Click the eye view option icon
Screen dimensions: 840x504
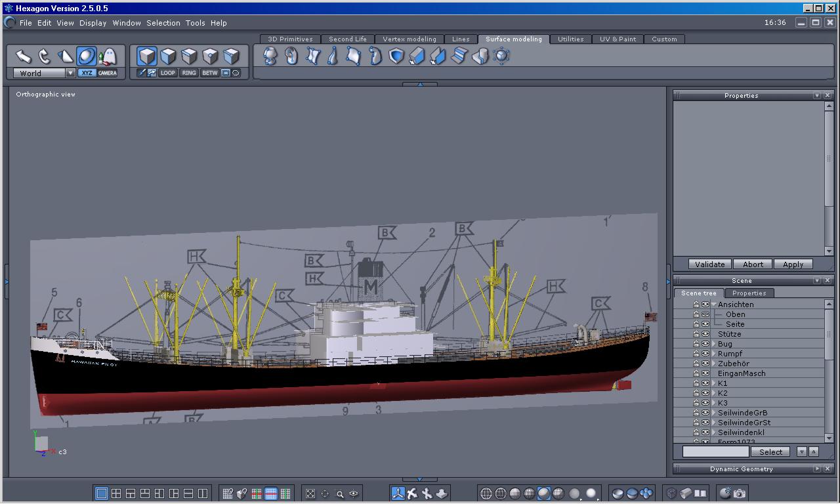tap(354, 493)
